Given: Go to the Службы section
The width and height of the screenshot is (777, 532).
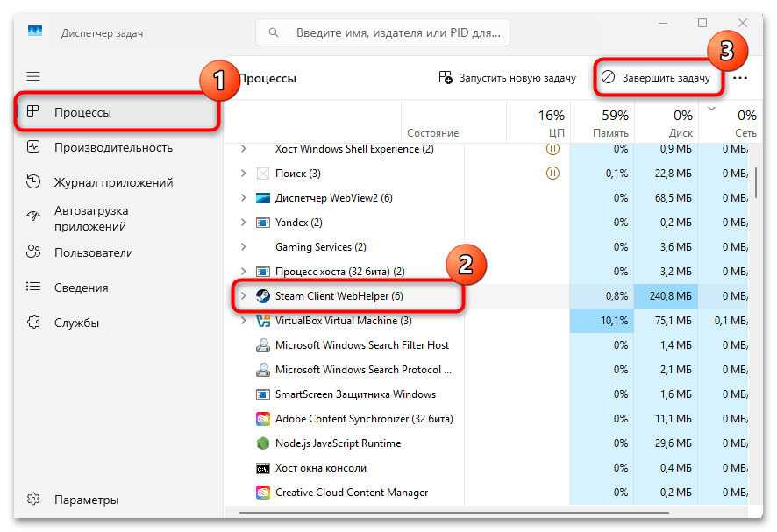Looking at the screenshot, I should [x=76, y=323].
